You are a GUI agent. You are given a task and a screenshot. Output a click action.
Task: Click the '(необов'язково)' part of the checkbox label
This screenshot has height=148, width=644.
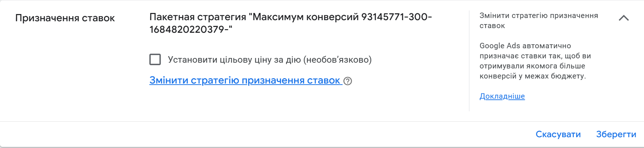point(337,60)
